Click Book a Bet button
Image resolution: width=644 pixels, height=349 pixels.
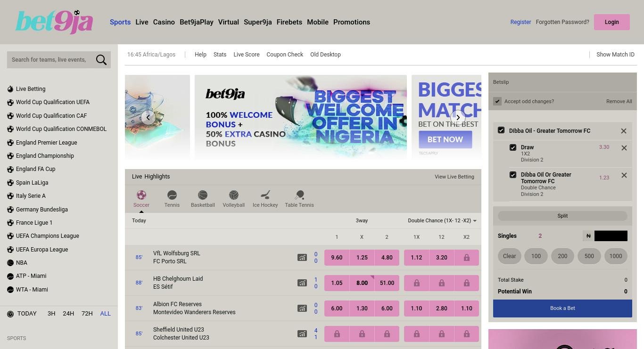[x=562, y=308]
